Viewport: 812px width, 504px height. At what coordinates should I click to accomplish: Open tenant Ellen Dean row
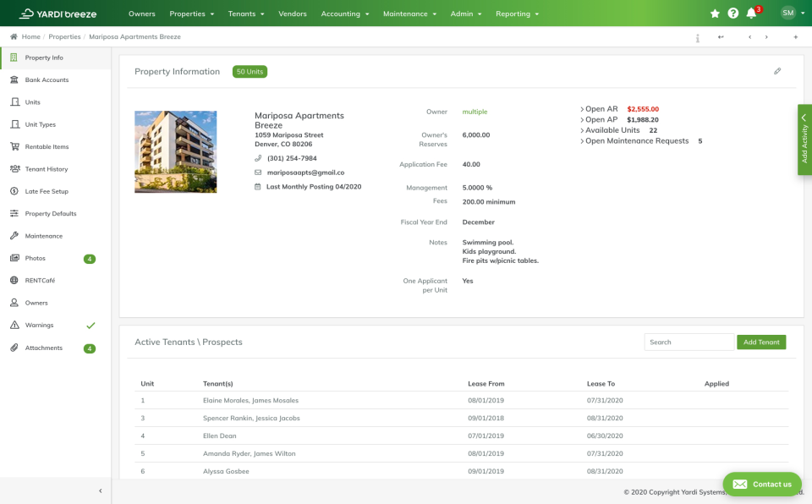pos(462,436)
